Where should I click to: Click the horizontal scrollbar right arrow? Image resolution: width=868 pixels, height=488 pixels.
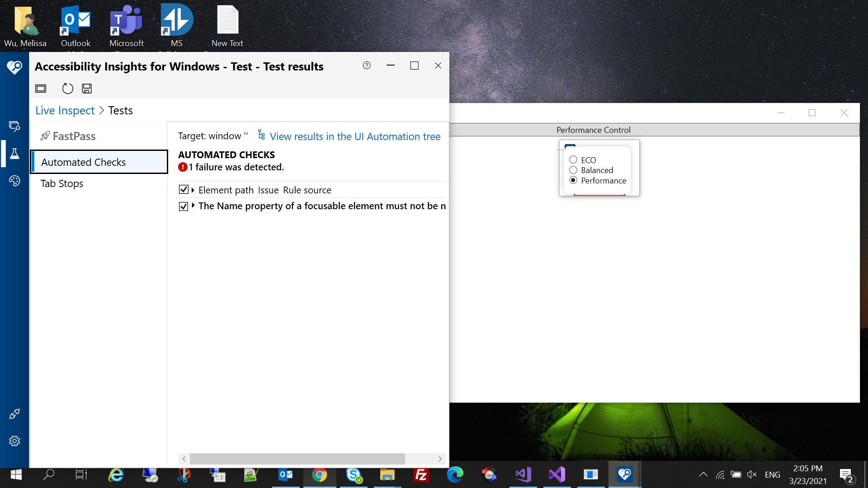pyautogui.click(x=440, y=459)
